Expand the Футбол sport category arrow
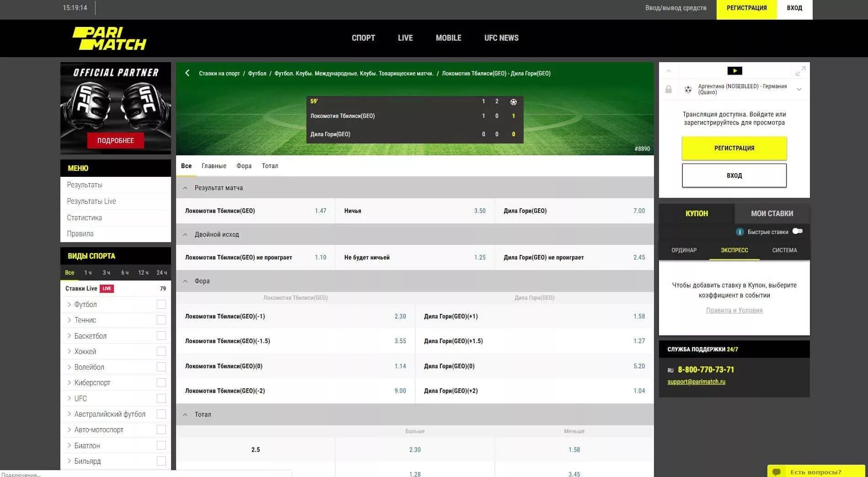The height and width of the screenshot is (477, 868). (69, 304)
